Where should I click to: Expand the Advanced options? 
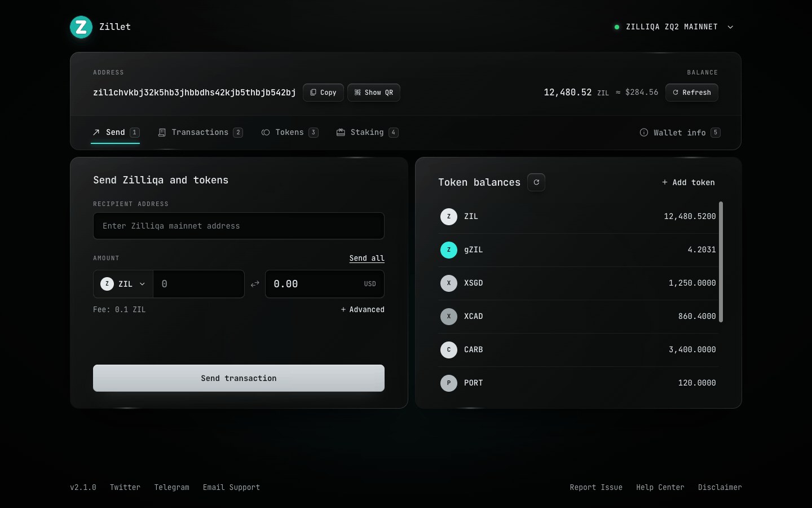pyautogui.click(x=363, y=309)
